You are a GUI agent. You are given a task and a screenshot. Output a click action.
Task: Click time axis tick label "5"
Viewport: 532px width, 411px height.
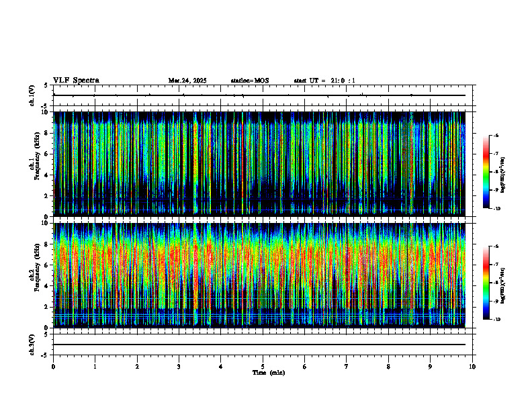coord(263,367)
